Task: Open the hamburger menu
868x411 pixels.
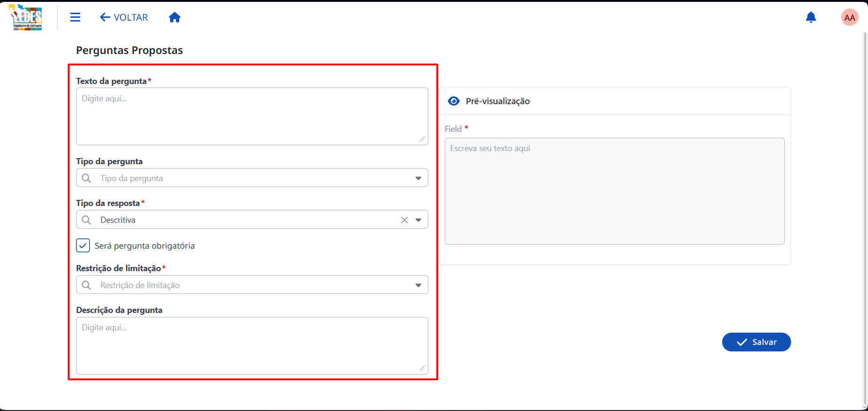Action: tap(75, 17)
